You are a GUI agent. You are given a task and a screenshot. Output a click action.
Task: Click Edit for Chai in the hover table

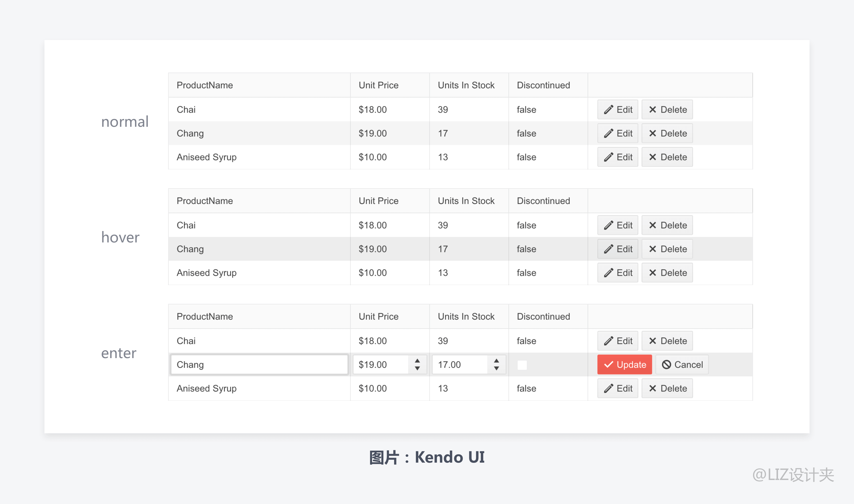pyautogui.click(x=618, y=225)
